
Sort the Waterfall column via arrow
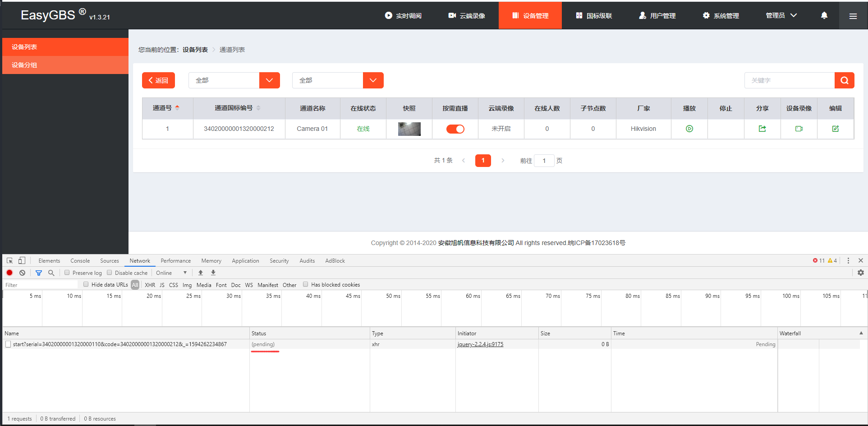[x=861, y=333]
